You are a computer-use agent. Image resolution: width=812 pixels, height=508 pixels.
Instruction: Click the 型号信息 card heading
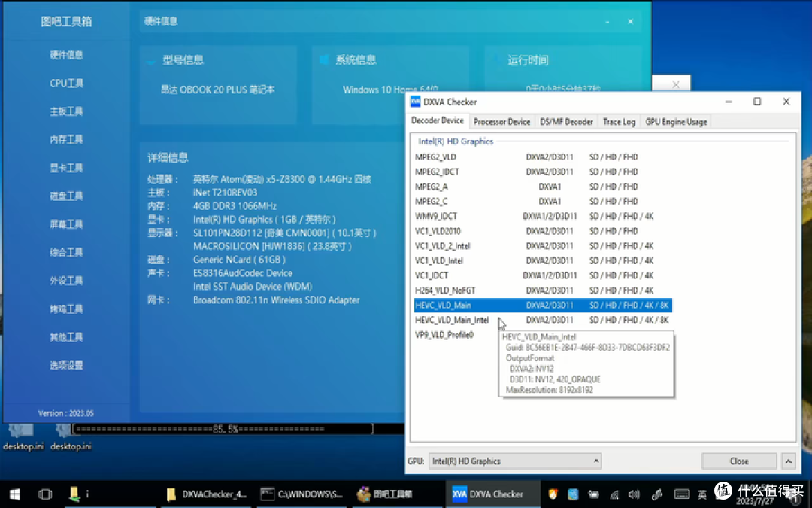click(183, 60)
